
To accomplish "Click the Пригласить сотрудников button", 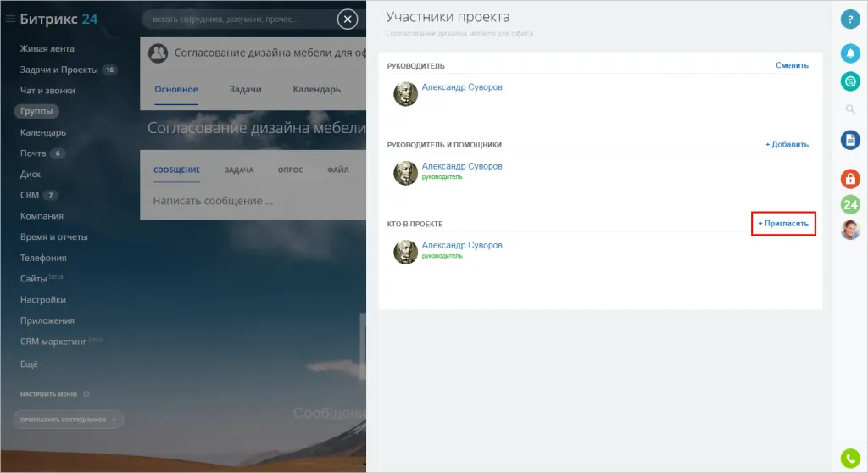I will 68,420.
